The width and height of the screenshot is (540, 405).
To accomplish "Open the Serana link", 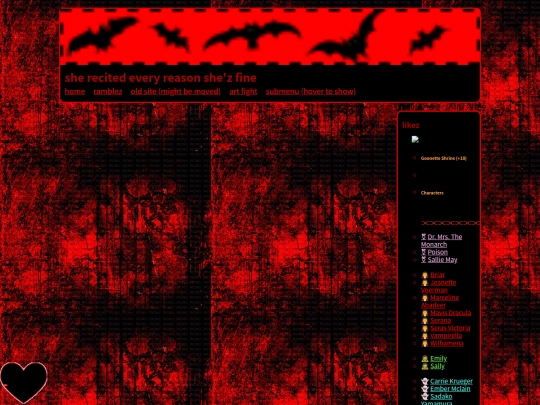I will [440, 320].
